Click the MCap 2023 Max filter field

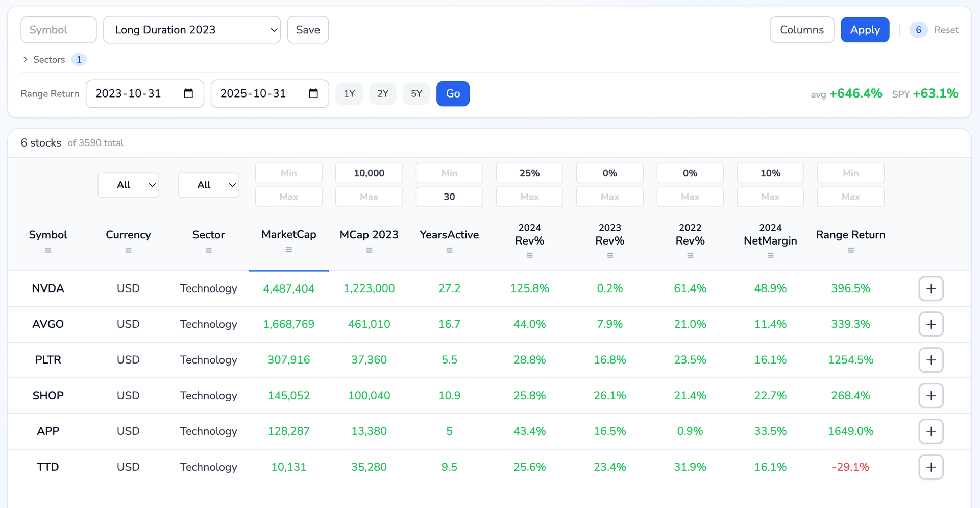(x=369, y=197)
